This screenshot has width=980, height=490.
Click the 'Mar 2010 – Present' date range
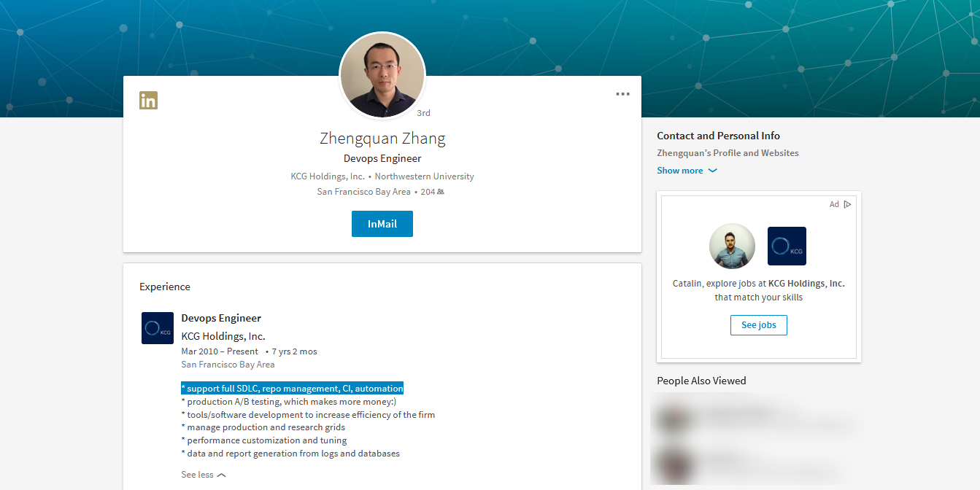tap(220, 351)
